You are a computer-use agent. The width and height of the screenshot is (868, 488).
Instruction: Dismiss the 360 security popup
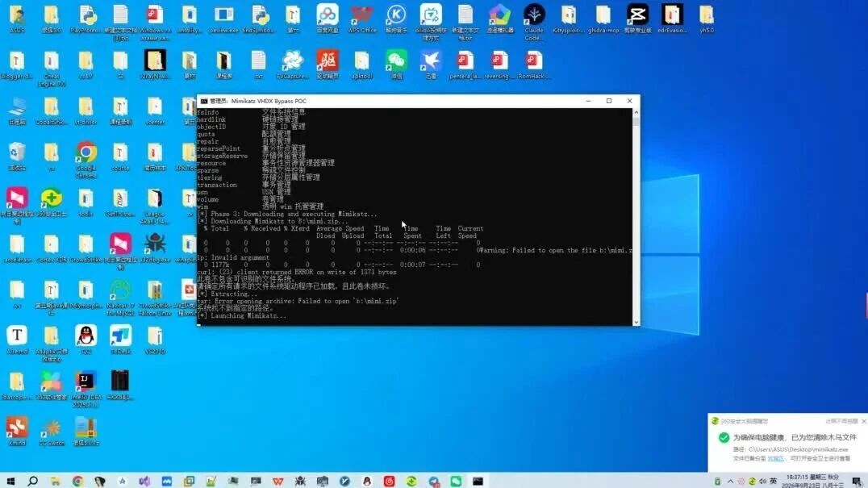[864, 422]
